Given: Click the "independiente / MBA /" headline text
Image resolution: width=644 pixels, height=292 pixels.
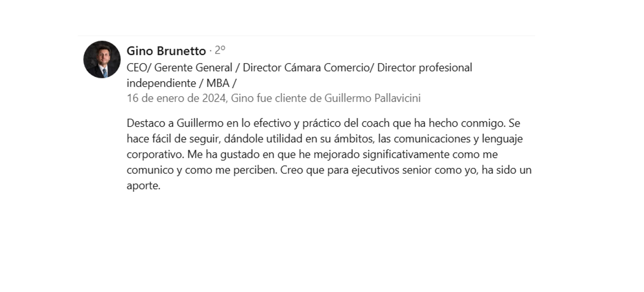Looking at the screenshot, I should 181,83.
